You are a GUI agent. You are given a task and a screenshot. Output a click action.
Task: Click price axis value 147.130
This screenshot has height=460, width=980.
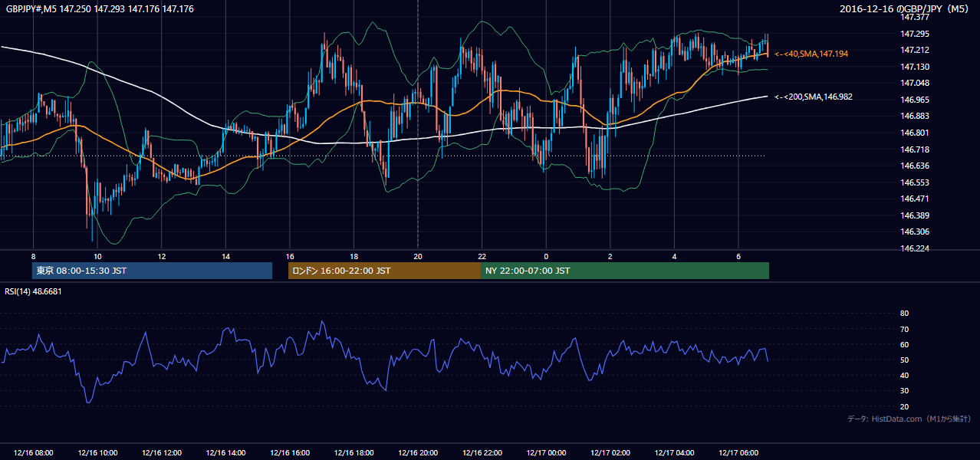click(x=915, y=67)
